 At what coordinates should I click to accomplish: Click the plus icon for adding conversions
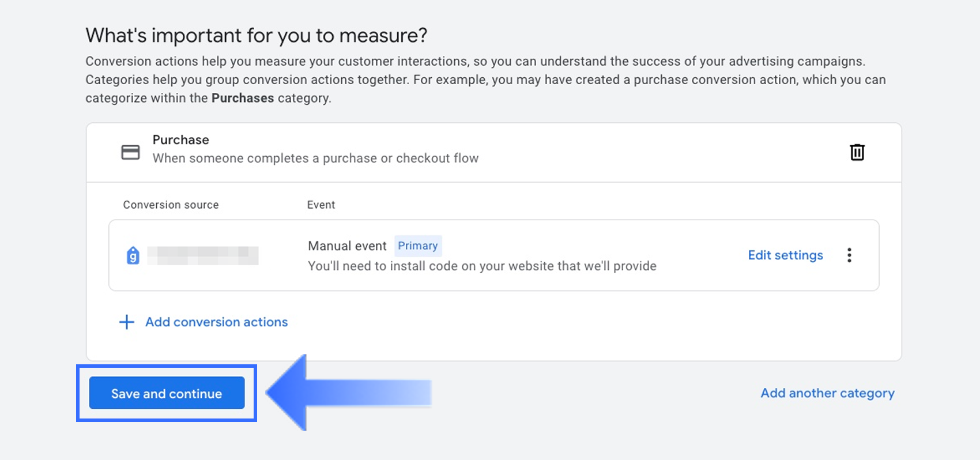(x=127, y=322)
